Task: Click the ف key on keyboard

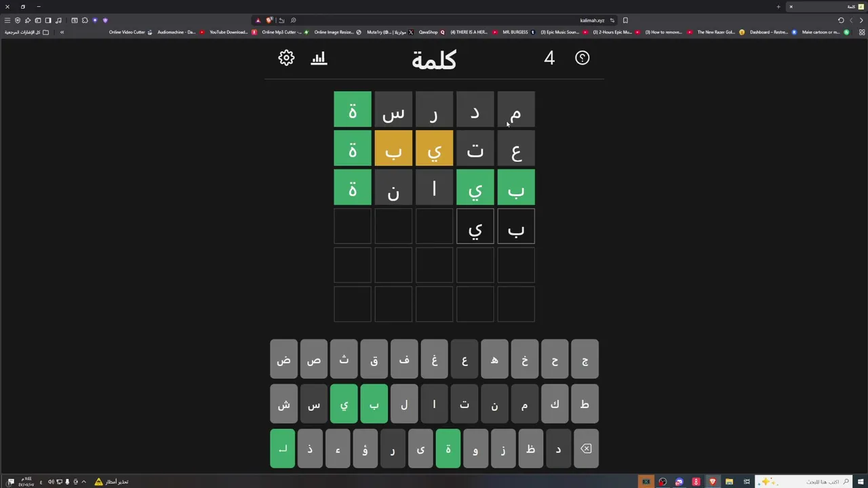Action: click(x=404, y=359)
